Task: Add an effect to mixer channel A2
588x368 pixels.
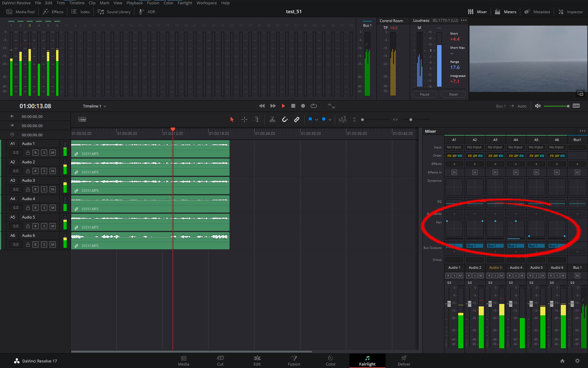Action: coord(475,164)
